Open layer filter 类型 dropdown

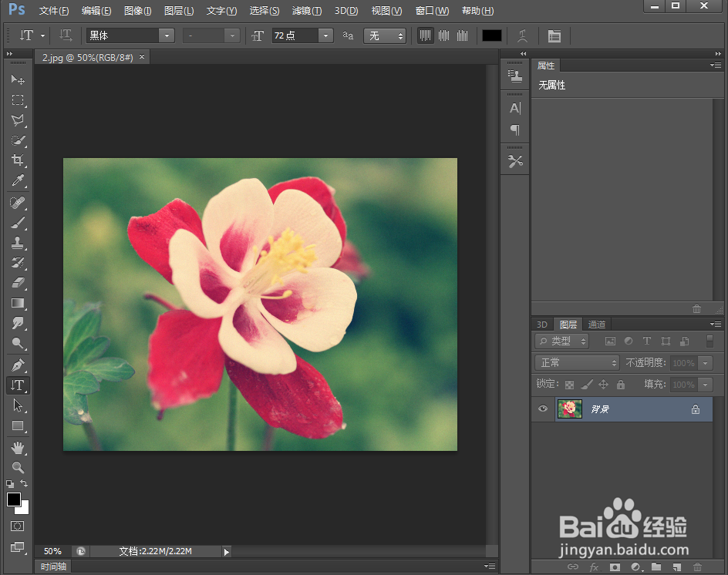[x=561, y=341]
